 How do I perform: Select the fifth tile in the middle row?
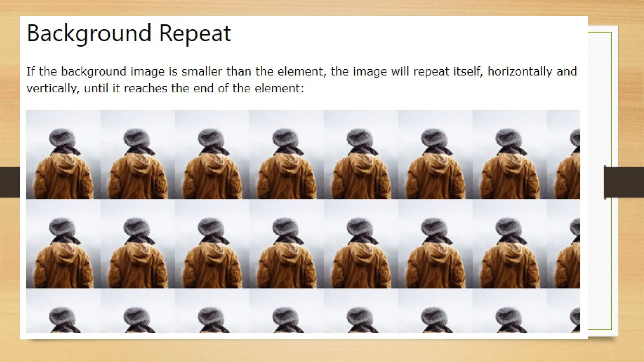pos(361,244)
